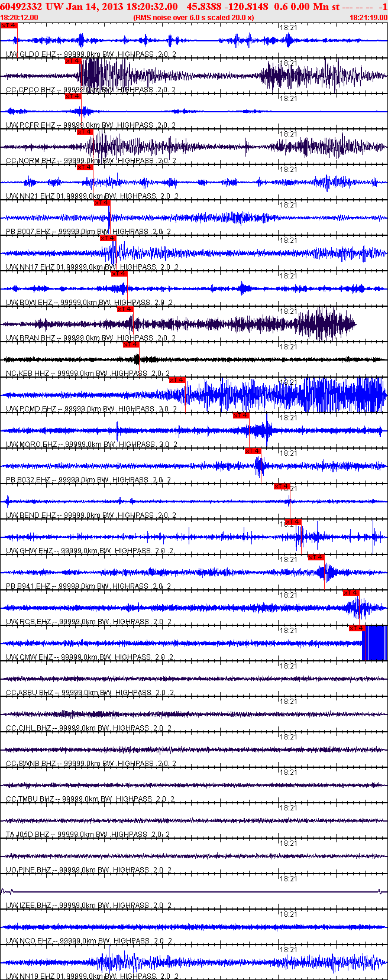Select the red pick marker on RCS trace

click(351, 593)
